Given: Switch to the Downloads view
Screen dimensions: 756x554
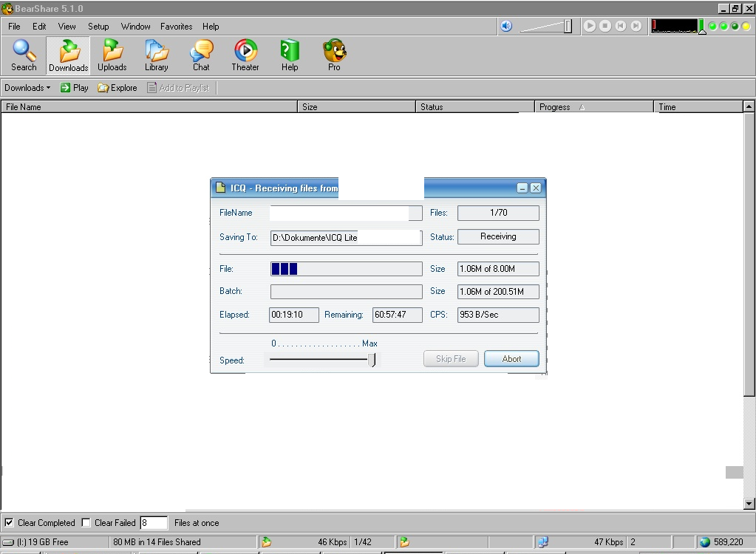Looking at the screenshot, I should pyautogui.click(x=68, y=55).
